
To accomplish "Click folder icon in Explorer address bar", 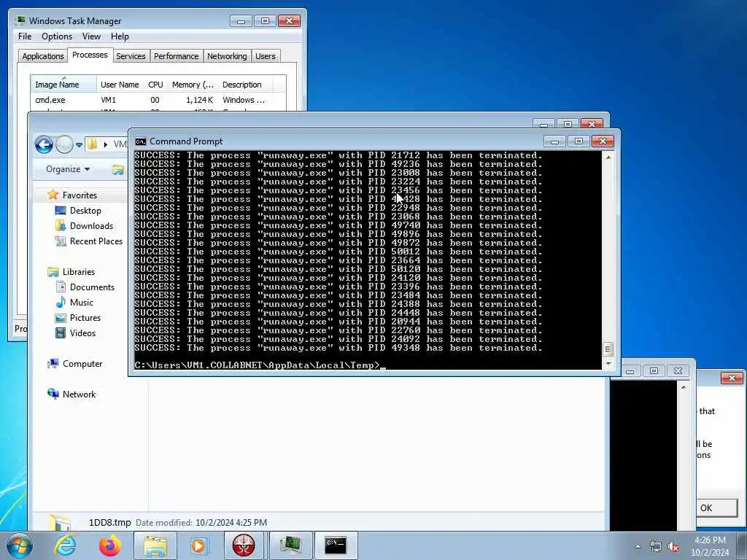I will (x=93, y=144).
